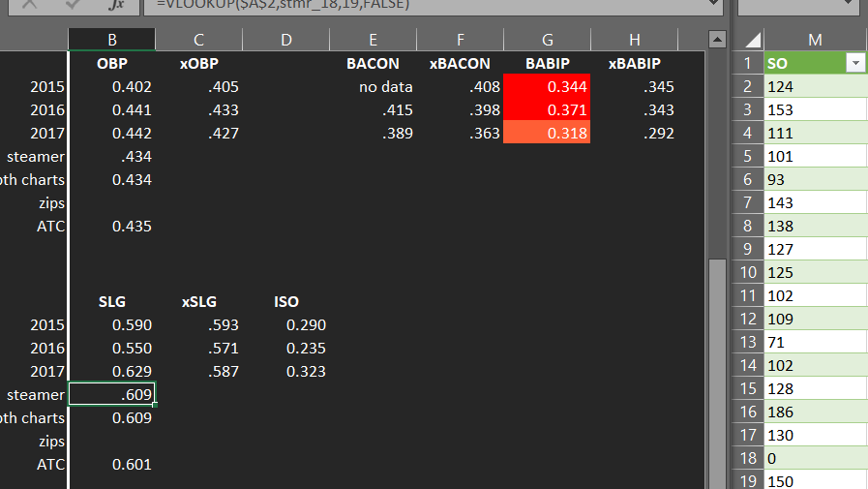Click the vertical scrollbar thumb
The height and width of the screenshot is (489, 868).
pyautogui.click(x=717, y=373)
